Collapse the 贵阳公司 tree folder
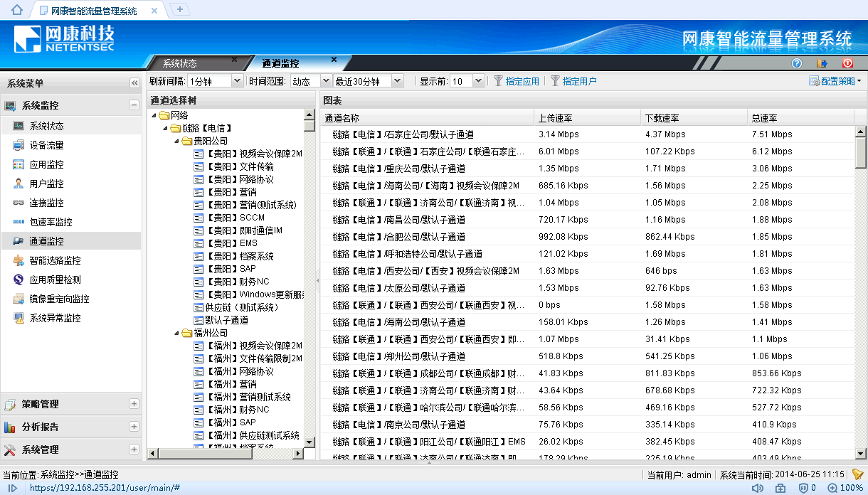The width and height of the screenshot is (868, 495). pyautogui.click(x=176, y=141)
